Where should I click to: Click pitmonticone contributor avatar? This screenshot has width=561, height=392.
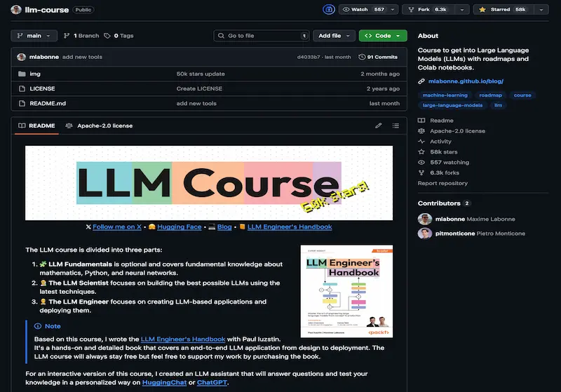pos(425,234)
